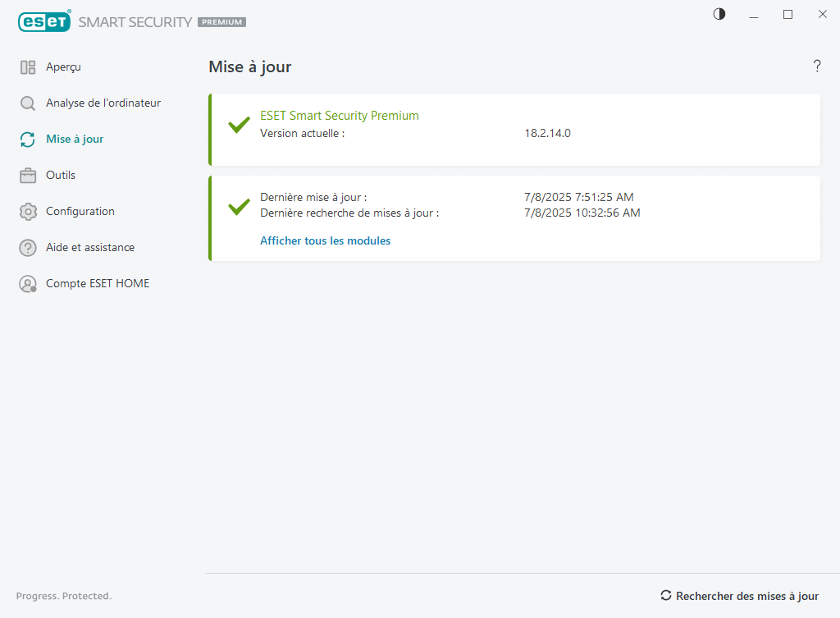Click the circular arrows icon beside Mise à jour
This screenshot has height=618, width=840.
(x=28, y=140)
